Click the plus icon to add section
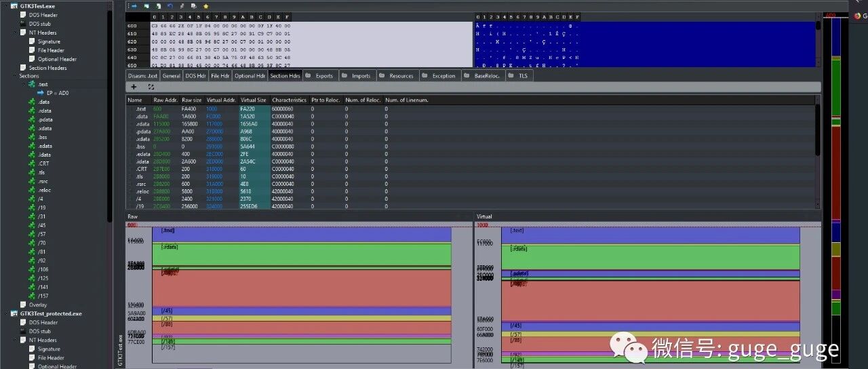The width and height of the screenshot is (868, 369). pyautogui.click(x=134, y=87)
